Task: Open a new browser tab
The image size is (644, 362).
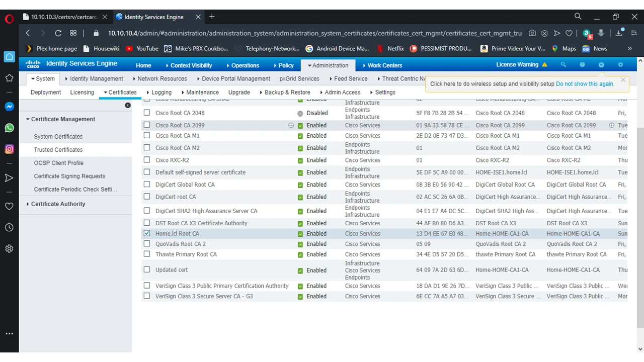Action: pyautogui.click(x=212, y=17)
